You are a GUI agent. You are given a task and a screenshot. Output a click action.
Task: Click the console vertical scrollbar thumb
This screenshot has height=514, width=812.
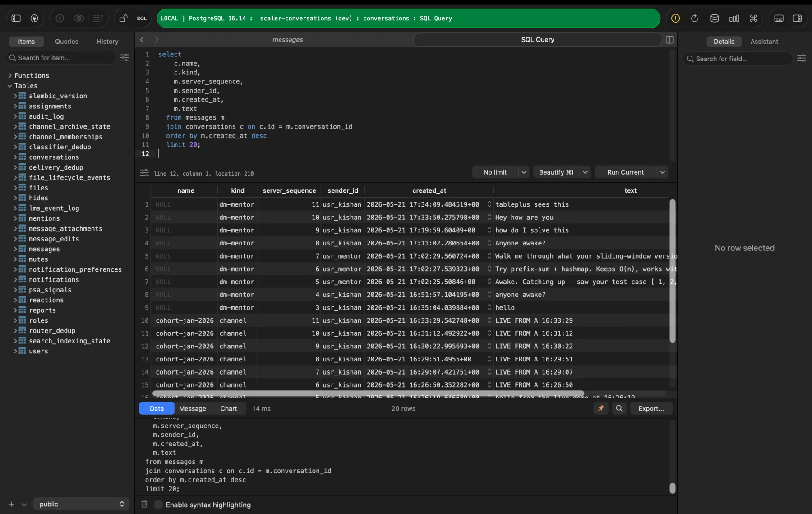point(672,488)
